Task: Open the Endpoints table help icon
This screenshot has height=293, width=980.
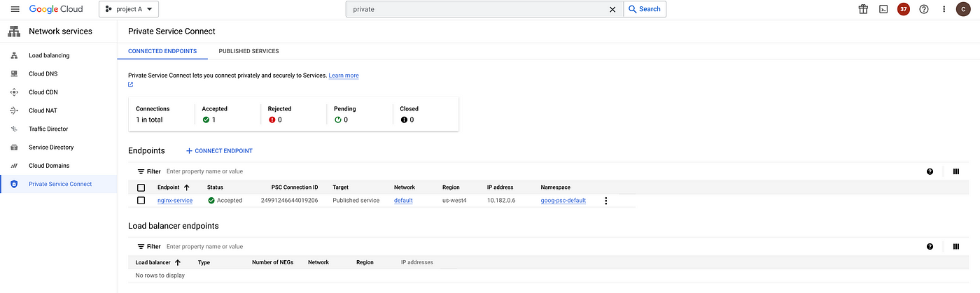Action: [x=930, y=171]
